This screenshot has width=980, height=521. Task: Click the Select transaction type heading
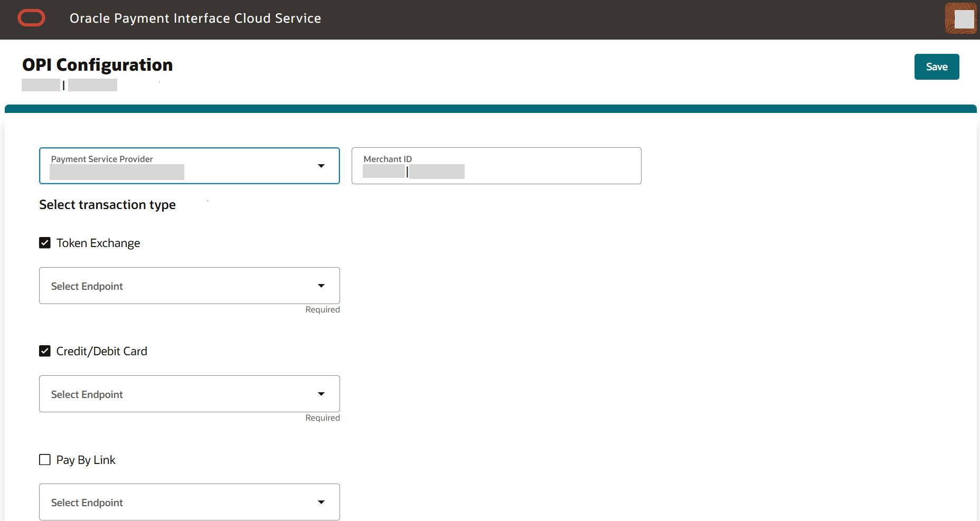(x=108, y=205)
